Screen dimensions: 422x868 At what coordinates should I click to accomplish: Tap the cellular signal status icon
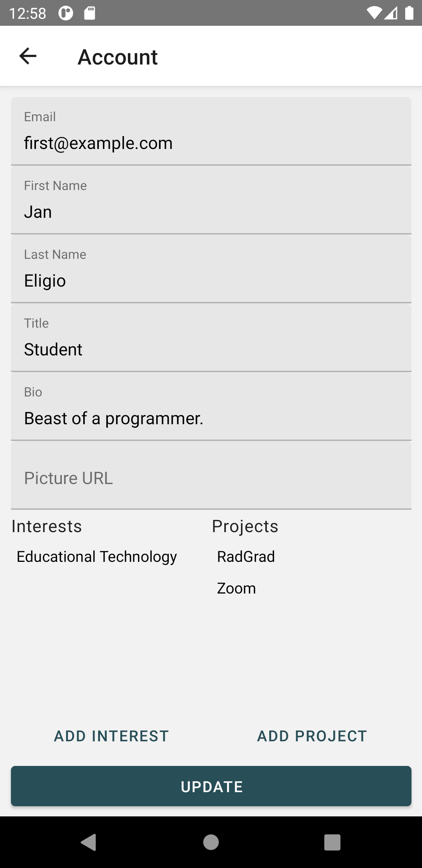391,13
